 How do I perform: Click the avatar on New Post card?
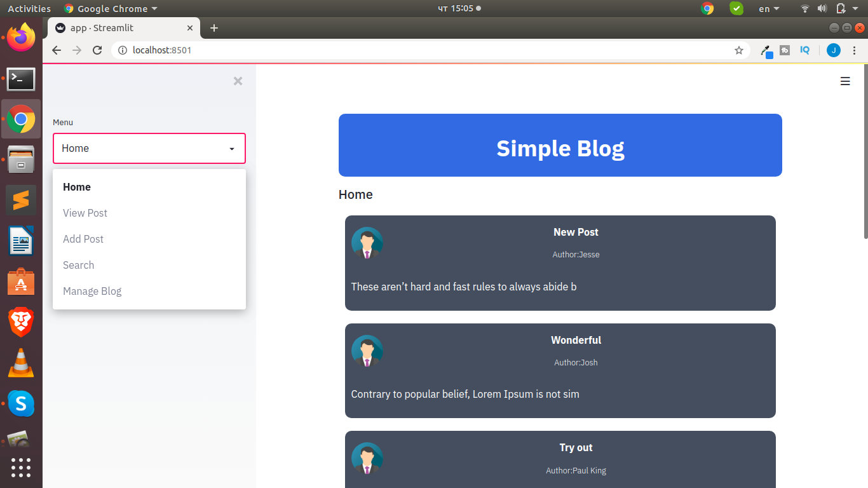point(367,243)
